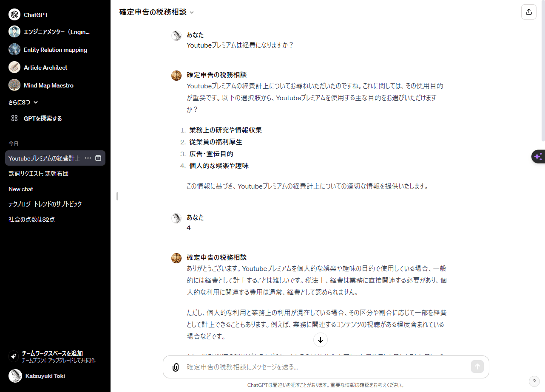Open the エンジニアメンター GPT avatar

[x=14, y=32]
